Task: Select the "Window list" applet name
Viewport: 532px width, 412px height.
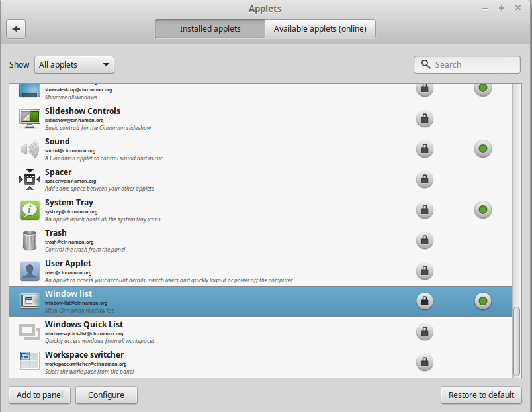Action: (69, 294)
